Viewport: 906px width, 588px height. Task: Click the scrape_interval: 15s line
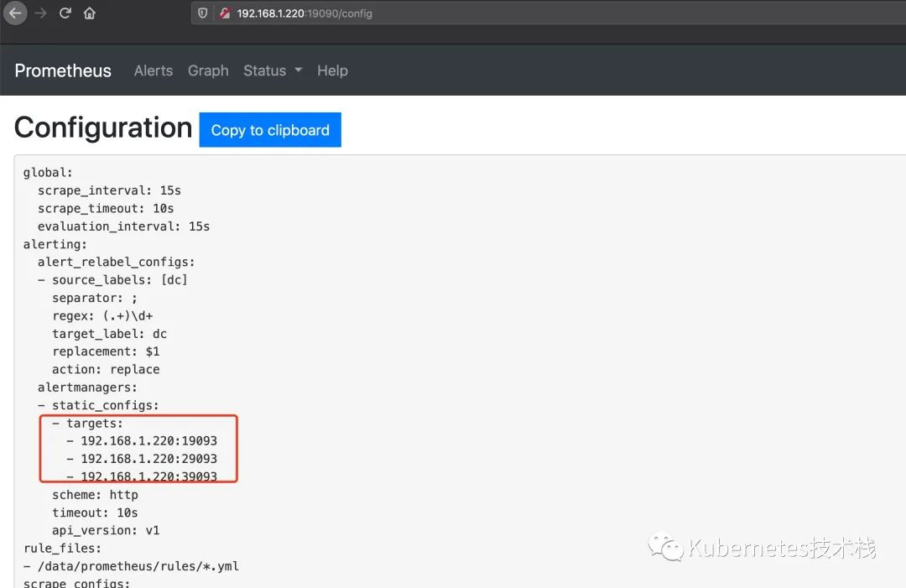109,190
